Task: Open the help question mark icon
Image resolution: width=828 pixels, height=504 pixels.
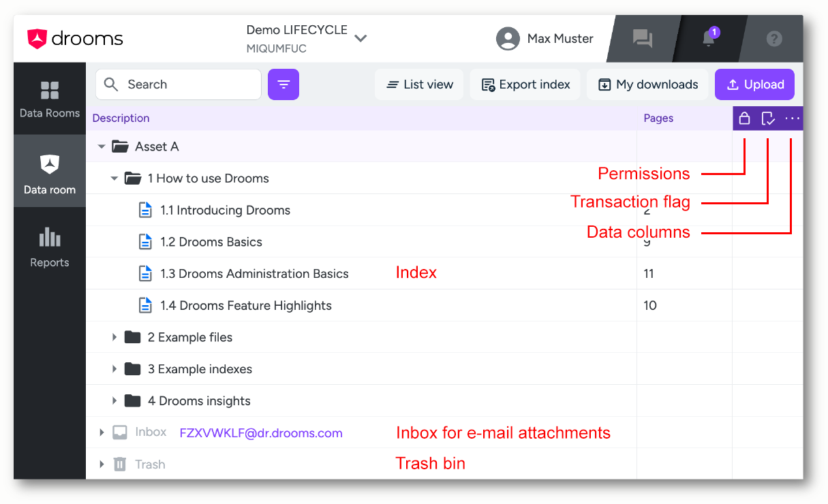Action: pos(774,39)
